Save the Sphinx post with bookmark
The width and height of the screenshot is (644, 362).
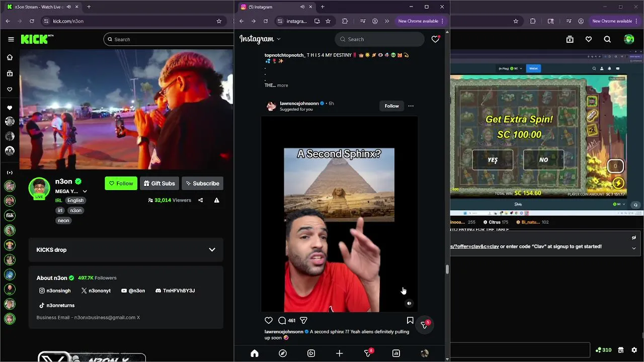click(410, 320)
